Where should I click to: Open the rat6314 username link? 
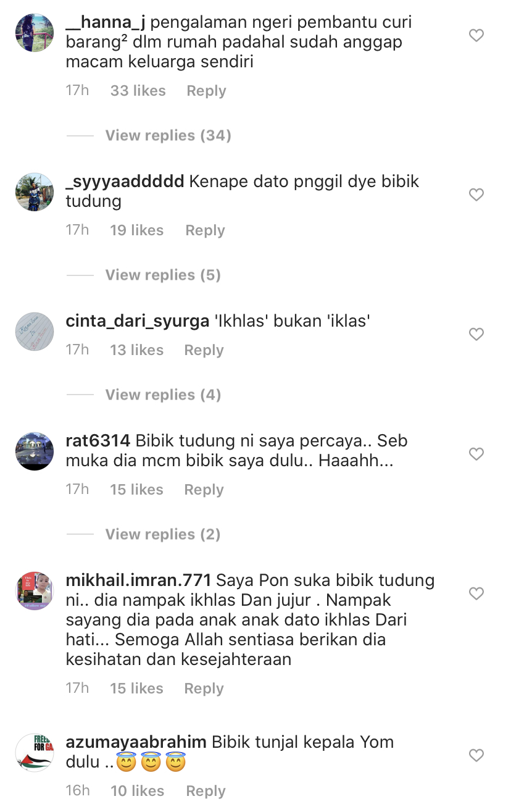[98, 441]
